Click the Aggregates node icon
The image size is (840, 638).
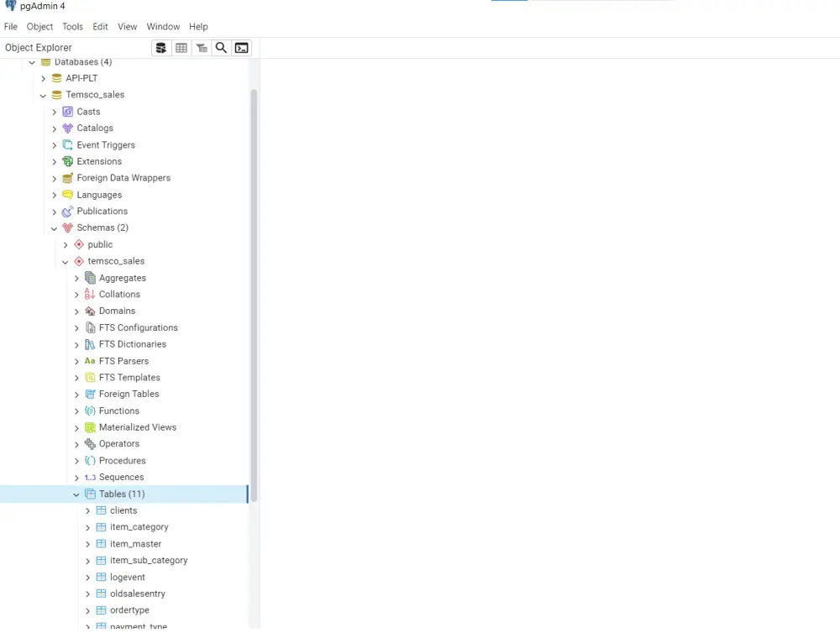tap(90, 278)
